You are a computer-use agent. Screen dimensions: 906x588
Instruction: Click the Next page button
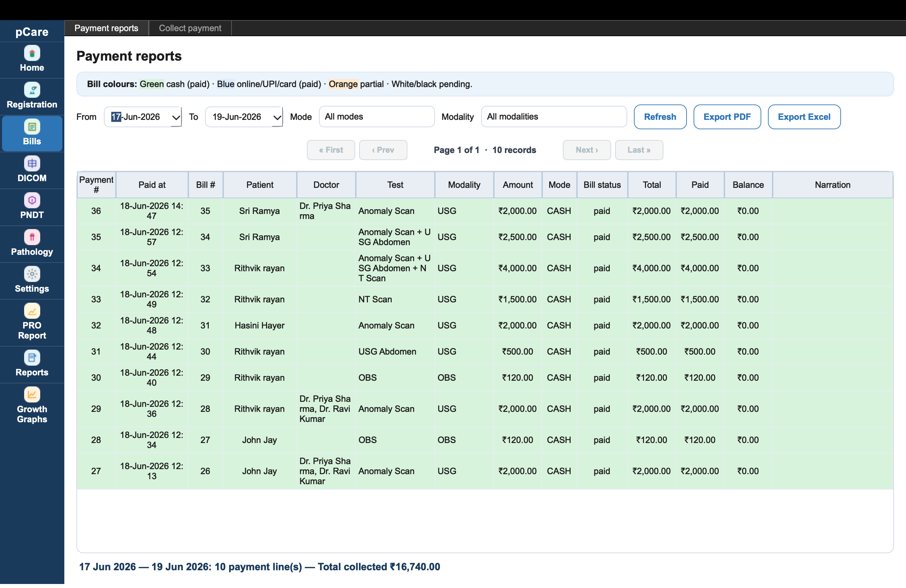(587, 150)
